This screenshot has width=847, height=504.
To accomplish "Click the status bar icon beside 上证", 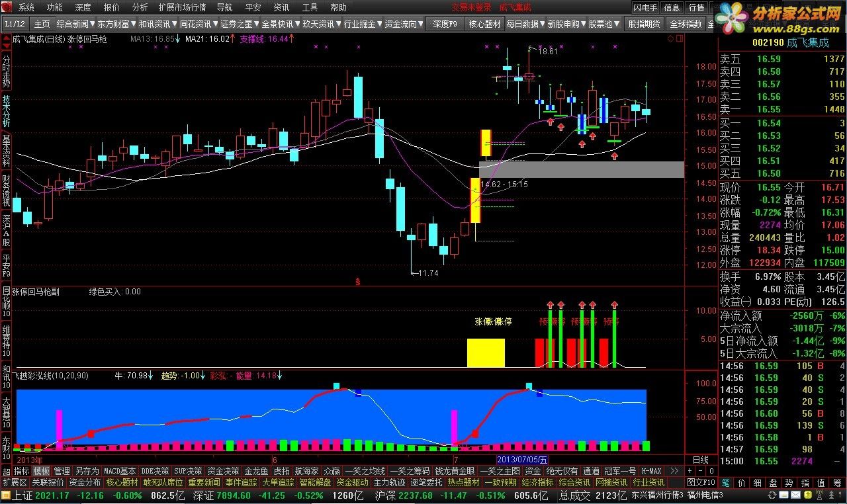I will [6, 495].
